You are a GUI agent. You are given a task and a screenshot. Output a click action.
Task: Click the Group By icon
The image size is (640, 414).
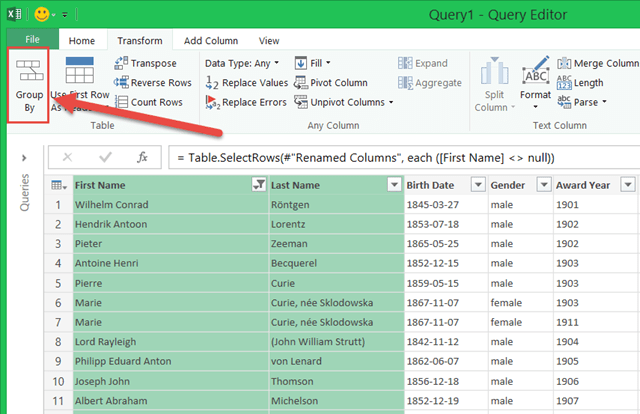click(28, 73)
